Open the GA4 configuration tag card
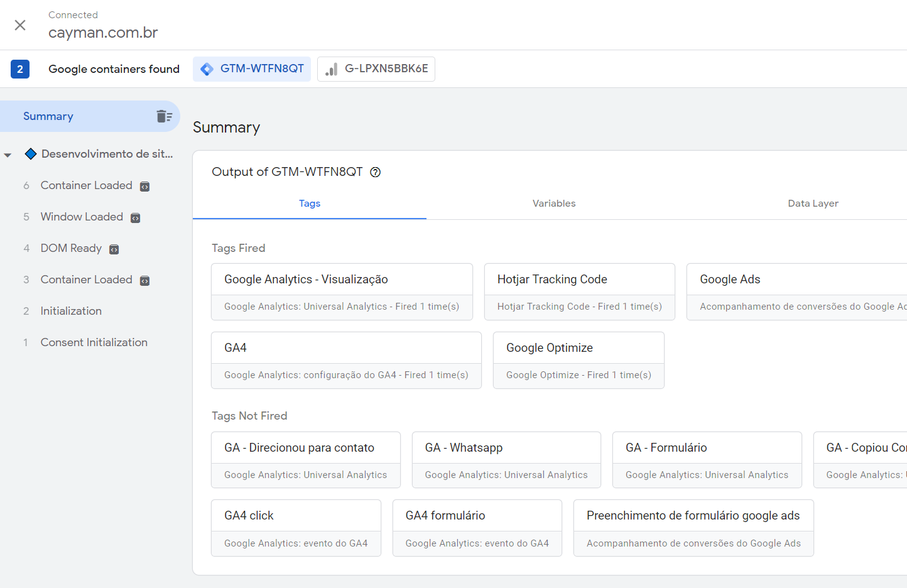 click(x=347, y=361)
